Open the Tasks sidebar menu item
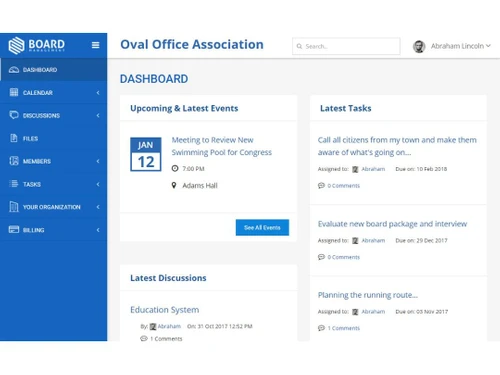Screen dimensions: 500x375 click(x=54, y=184)
